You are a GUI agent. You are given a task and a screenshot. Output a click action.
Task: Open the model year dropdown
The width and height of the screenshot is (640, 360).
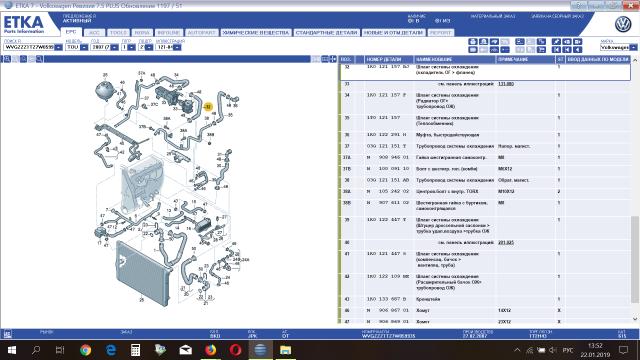[x=114, y=47]
